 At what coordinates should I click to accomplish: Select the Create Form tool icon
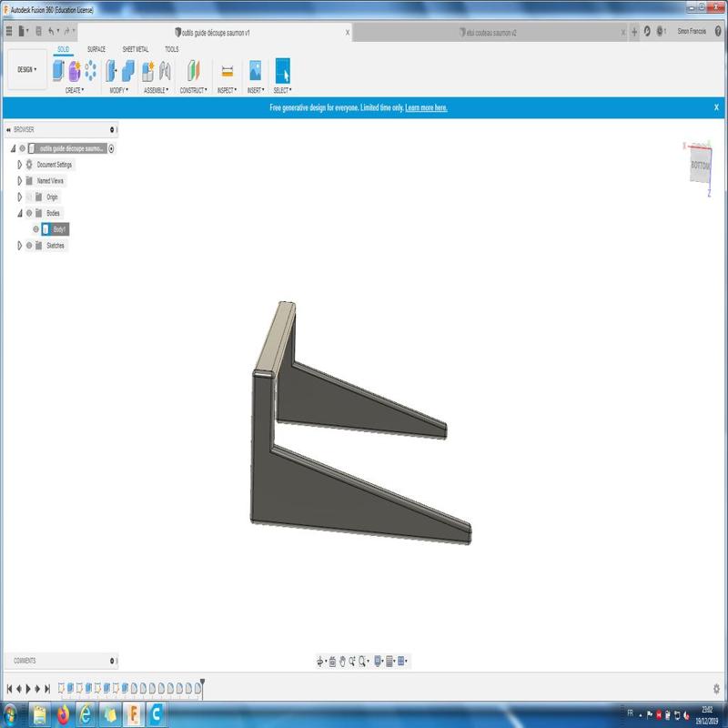pos(75,71)
